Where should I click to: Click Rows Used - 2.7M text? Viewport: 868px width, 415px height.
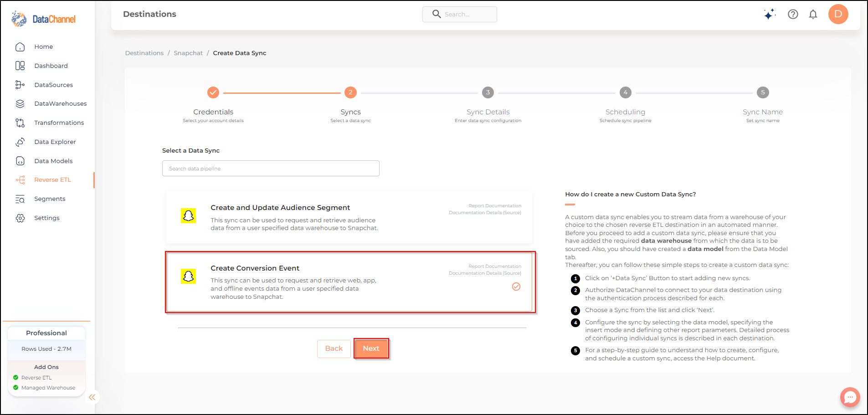[46, 349]
